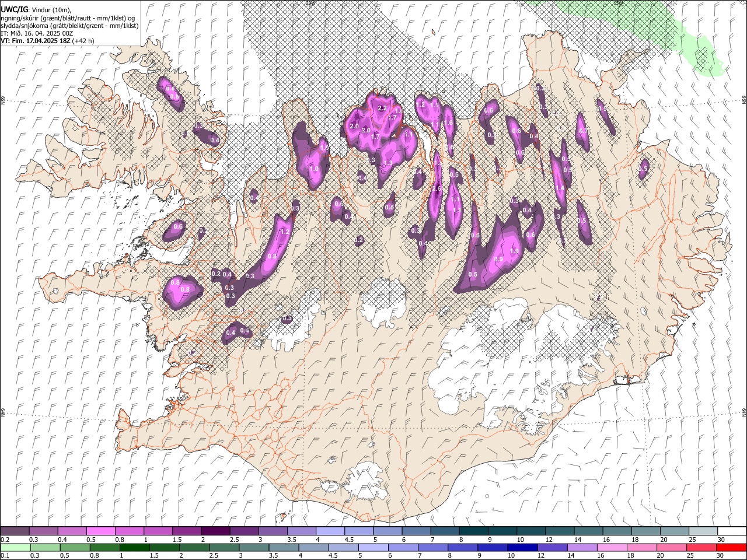The width and height of the screenshot is (747, 560).
Task: Select the purple scale swatch labeled 1.5
Action: pos(187,531)
